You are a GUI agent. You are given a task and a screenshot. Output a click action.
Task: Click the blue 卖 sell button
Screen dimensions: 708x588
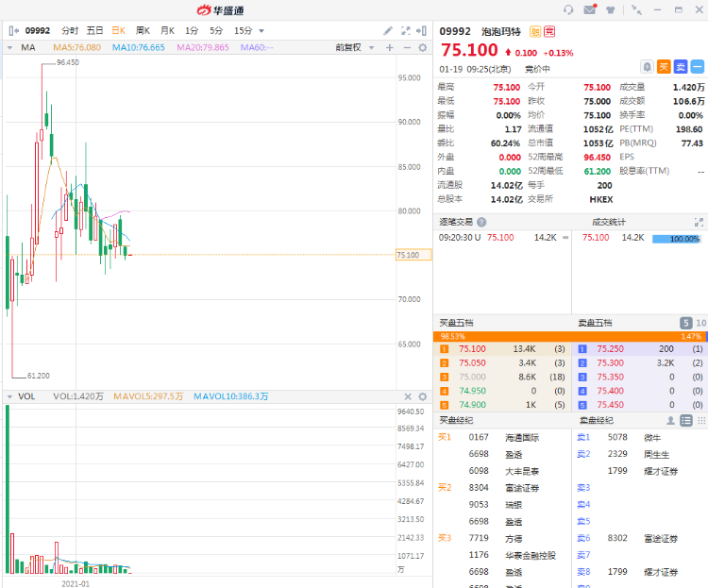pos(681,66)
